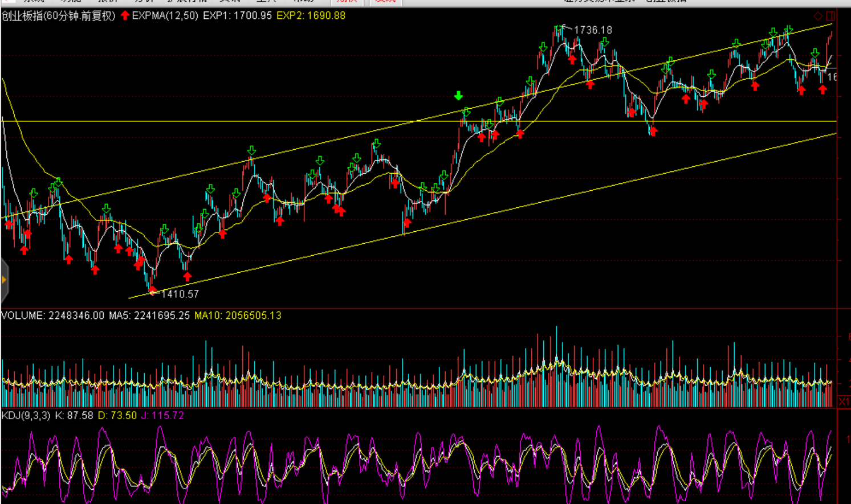Click the 1410.57 low price label

180,294
